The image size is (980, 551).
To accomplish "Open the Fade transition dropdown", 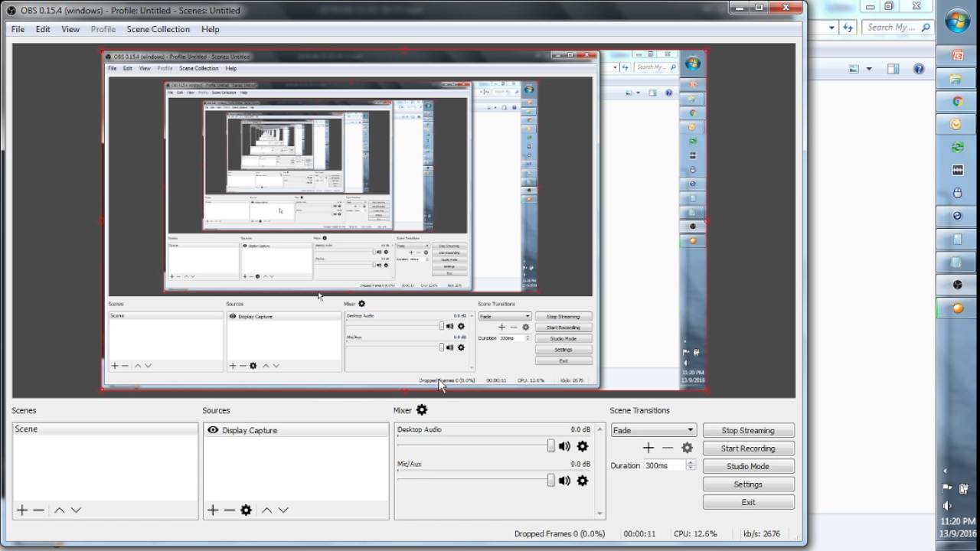I will pos(654,430).
